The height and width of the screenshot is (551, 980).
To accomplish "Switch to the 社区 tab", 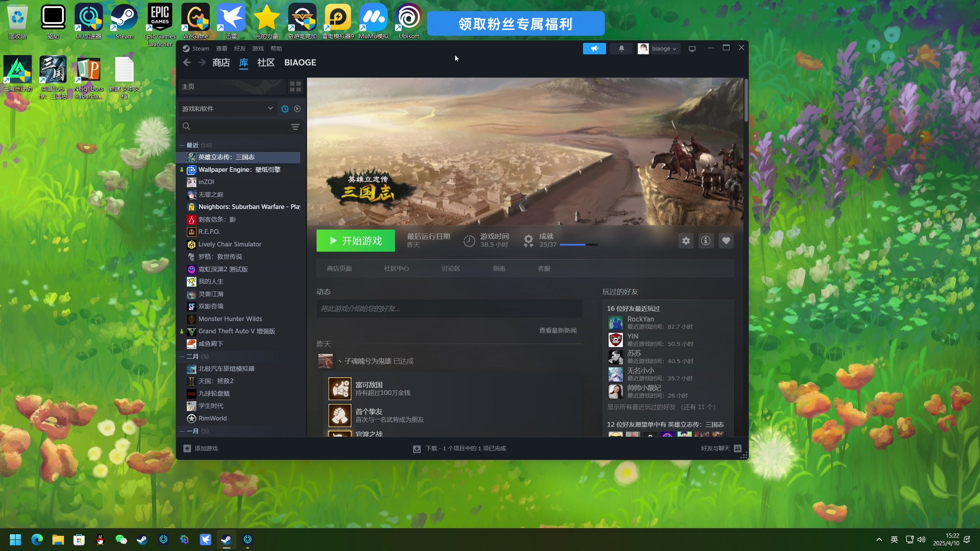I will 266,62.
